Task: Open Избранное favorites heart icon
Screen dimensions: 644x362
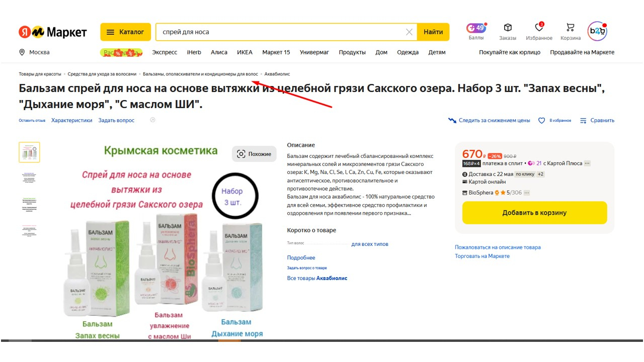Action: [539, 28]
